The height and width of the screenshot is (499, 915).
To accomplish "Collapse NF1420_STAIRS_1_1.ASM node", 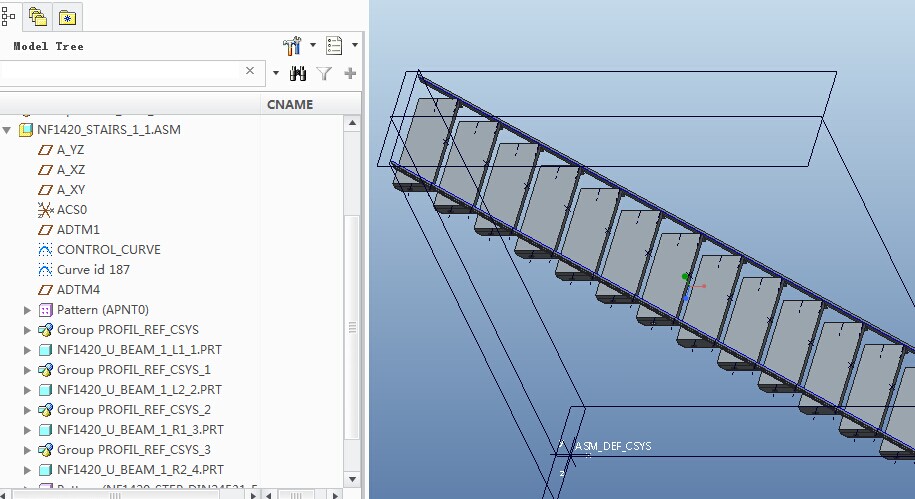I will 7,130.
